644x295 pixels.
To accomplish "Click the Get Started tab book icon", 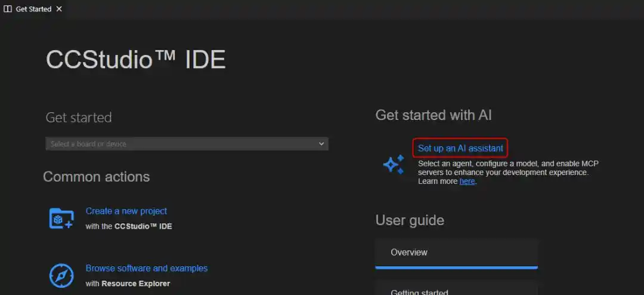I will (x=7, y=9).
